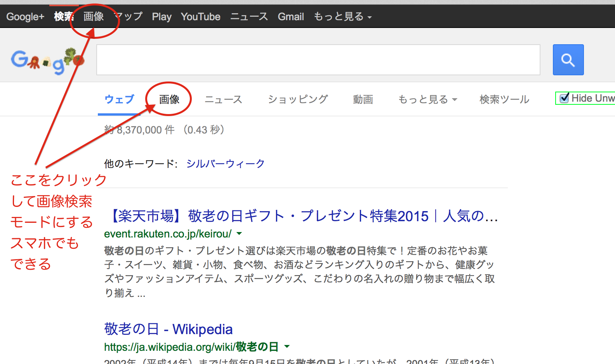The image size is (615, 364).
Task: Open the Google doodle logo
Action: click(48, 61)
